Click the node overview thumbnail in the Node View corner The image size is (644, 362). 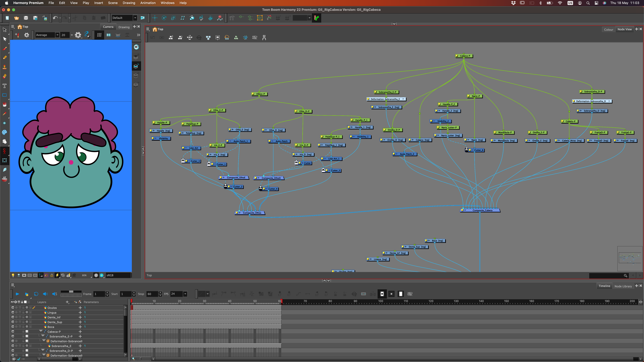click(630, 259)
